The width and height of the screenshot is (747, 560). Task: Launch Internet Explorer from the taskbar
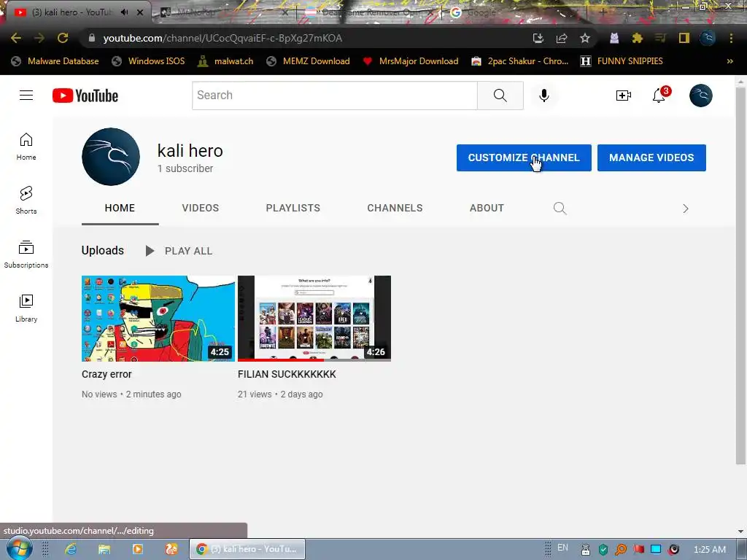[x=71, y=549]
